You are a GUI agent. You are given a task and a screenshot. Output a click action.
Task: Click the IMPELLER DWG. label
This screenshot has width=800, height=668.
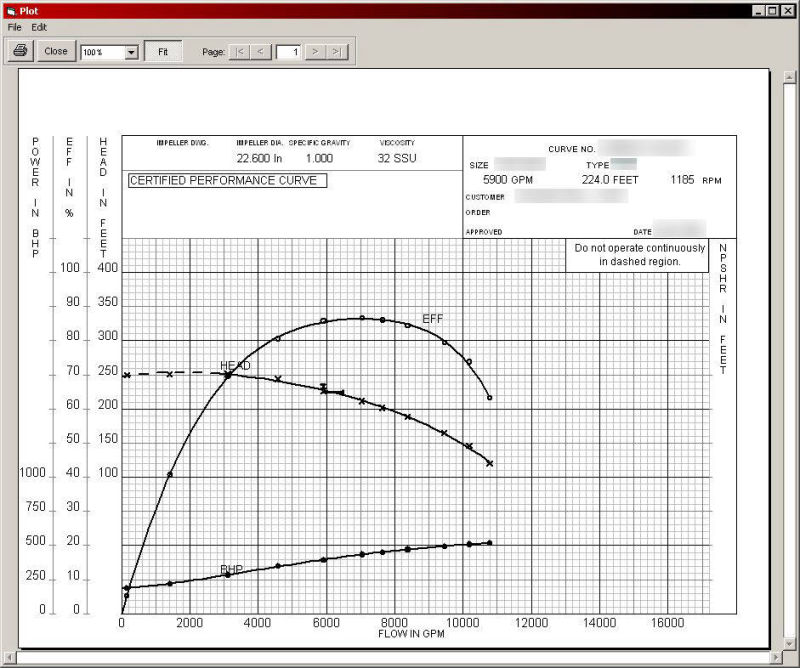point(182,143)
